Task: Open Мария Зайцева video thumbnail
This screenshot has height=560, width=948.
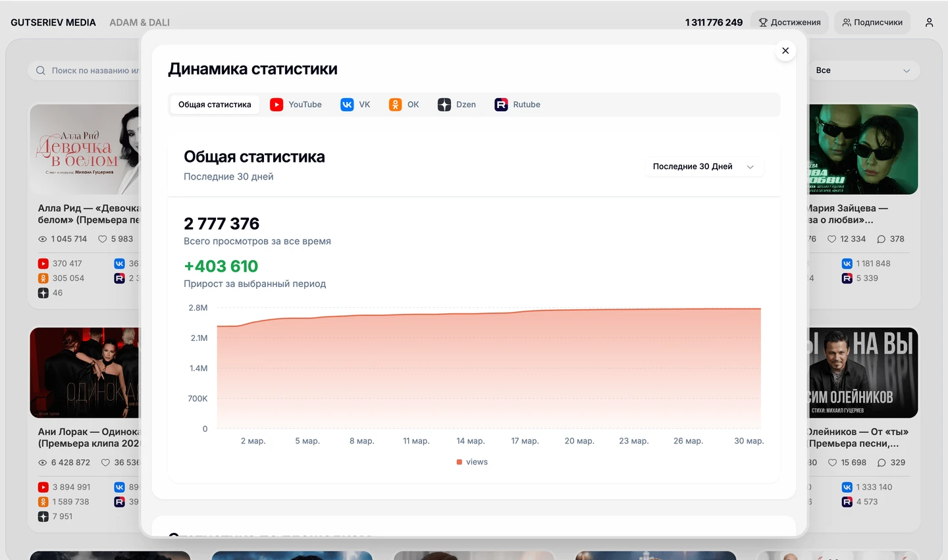Action: pyautogui.click(x=863, y=149)
